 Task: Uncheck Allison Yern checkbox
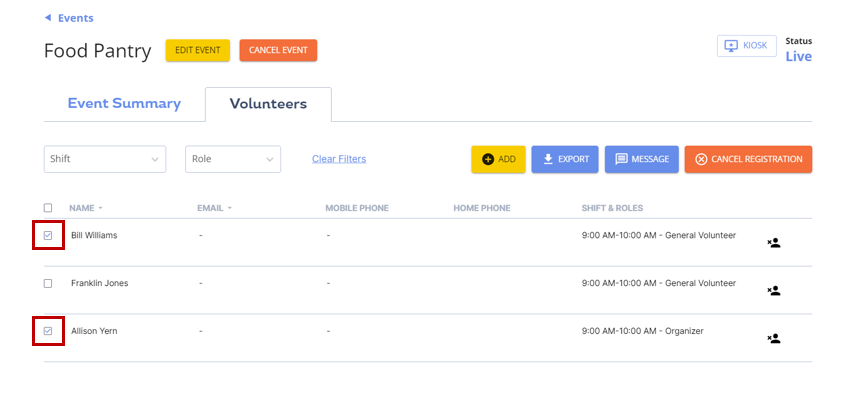pos(48,331)
